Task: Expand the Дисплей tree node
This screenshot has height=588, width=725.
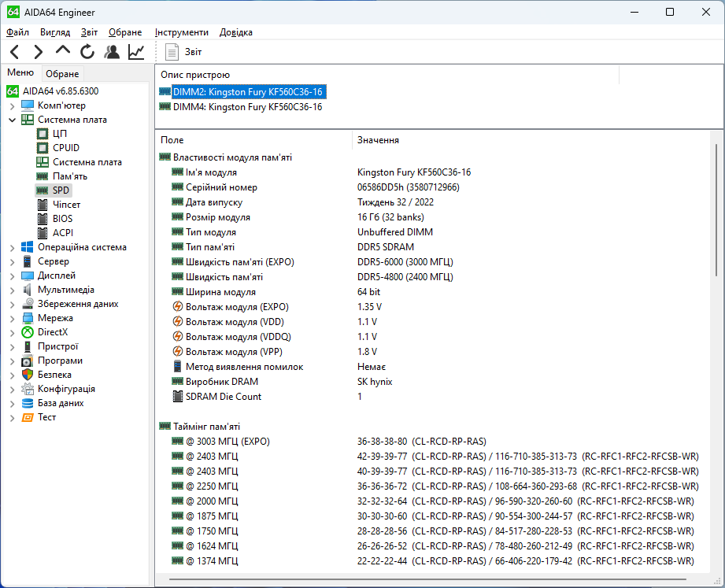Action: (12, 276)
